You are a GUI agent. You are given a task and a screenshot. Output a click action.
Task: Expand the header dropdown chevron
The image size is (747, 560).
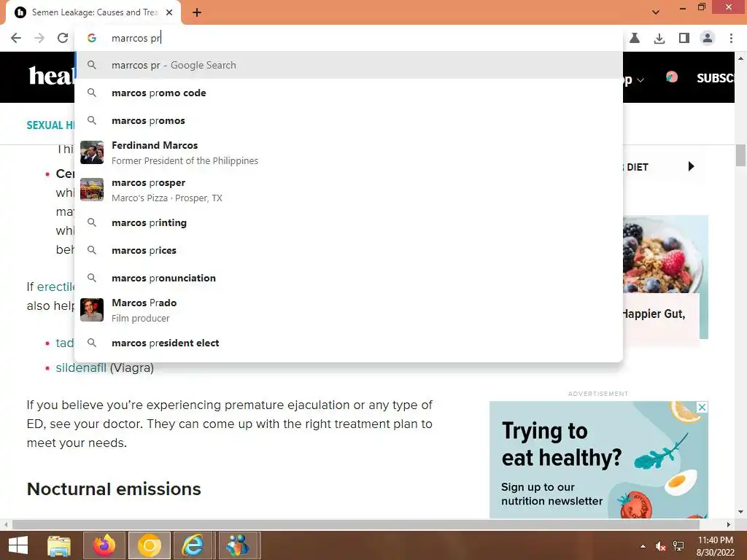(x=640, y=80)
